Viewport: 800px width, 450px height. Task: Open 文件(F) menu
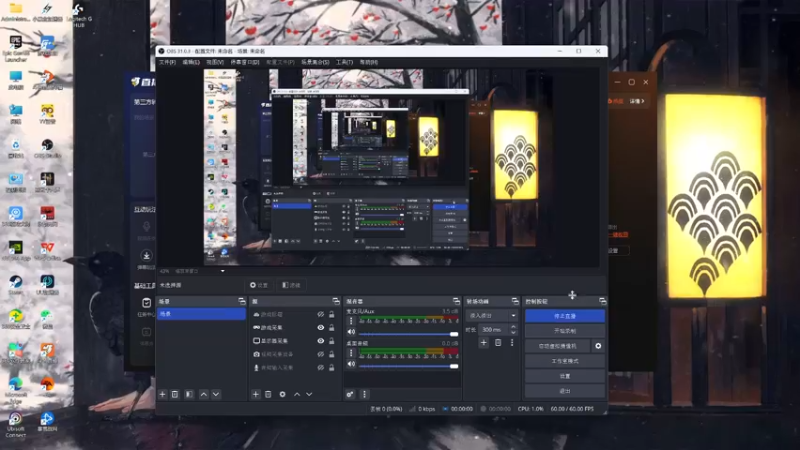(x=167, y=62)
